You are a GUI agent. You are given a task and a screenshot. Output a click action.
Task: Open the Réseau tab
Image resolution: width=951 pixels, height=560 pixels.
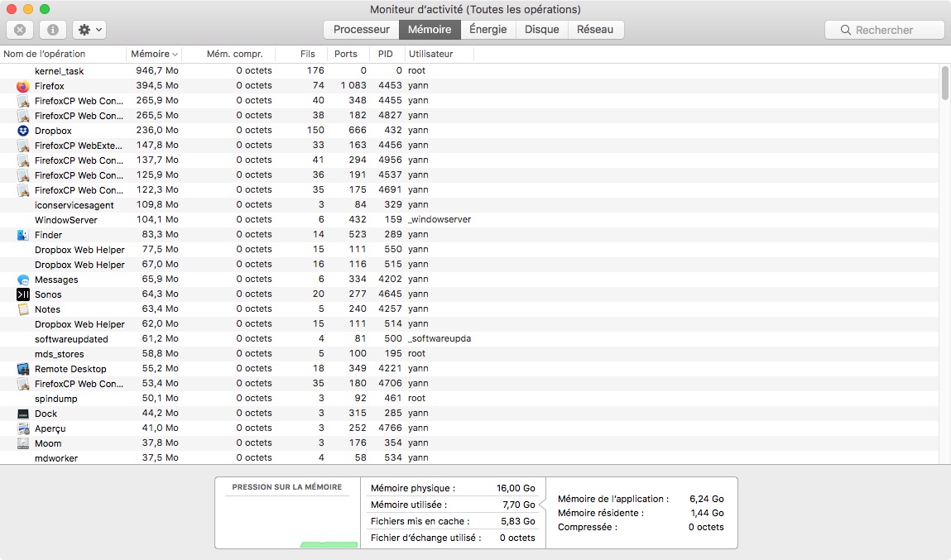595,30
